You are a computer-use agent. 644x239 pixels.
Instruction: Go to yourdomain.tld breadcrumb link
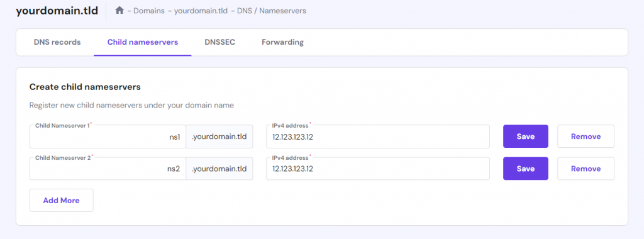(x=201, y=11)
